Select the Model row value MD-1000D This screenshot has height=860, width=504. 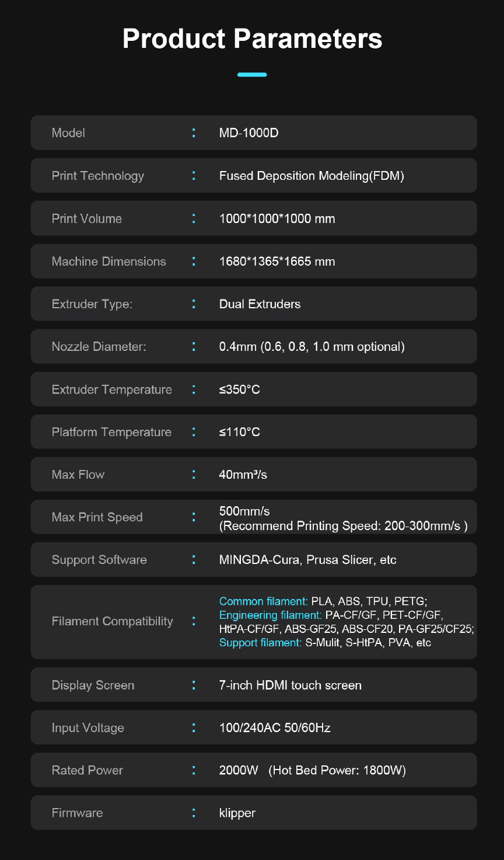coord(249,133)
